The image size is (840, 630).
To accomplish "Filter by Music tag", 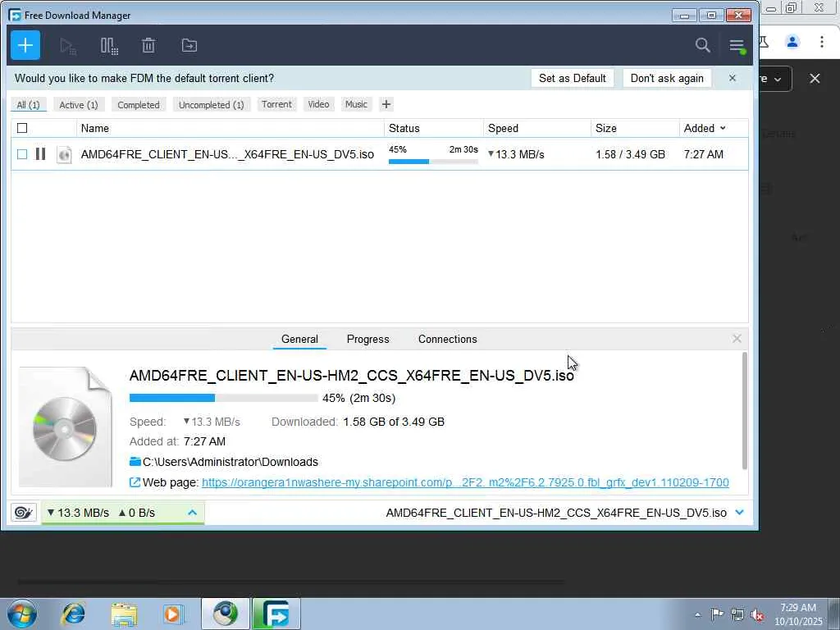I will tap(356, 104).
